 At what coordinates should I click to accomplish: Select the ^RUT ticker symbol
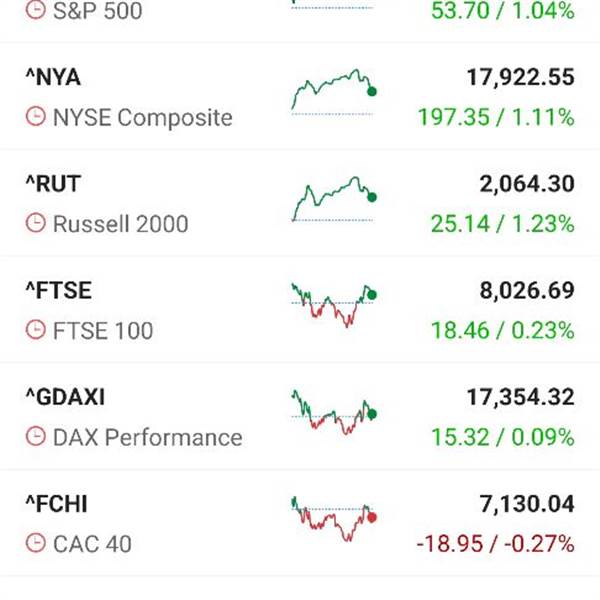pyautogui.click(x=53, y=184)
